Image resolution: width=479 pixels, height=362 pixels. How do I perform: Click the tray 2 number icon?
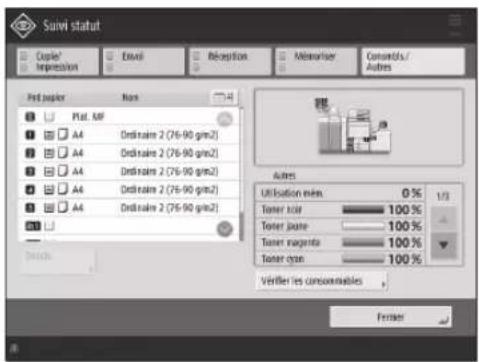(30, 153)
